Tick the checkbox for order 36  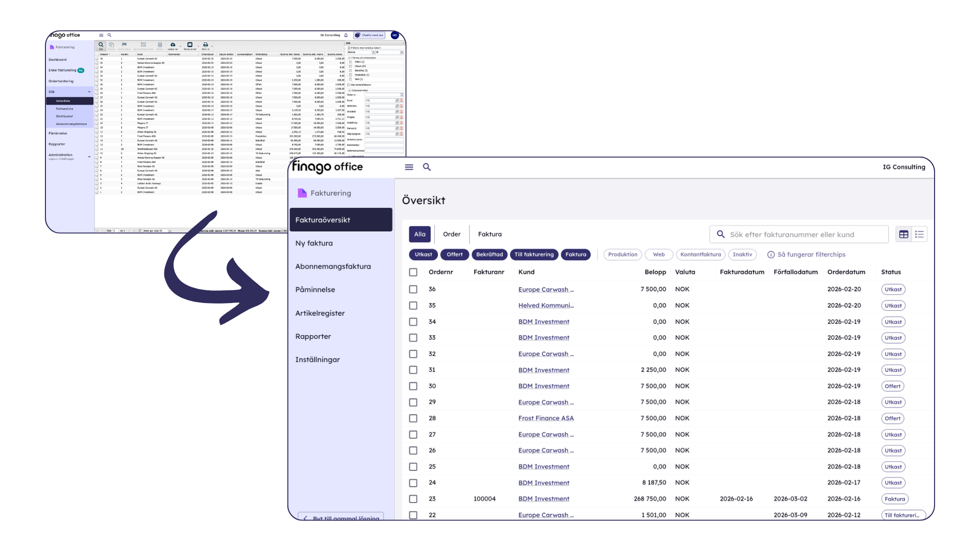click(413, 289)
